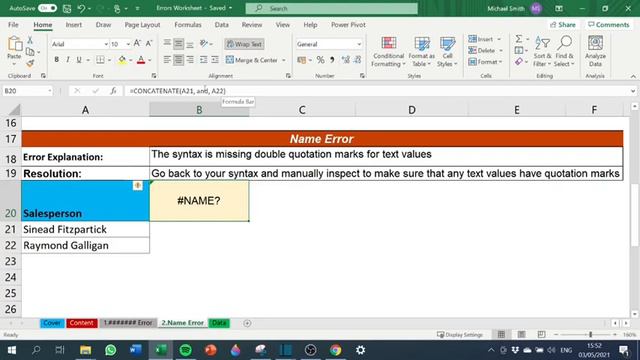Screen dimensions: 640x360
Task: Open Sort & Filter menu
Action: (x=542, y=52)
